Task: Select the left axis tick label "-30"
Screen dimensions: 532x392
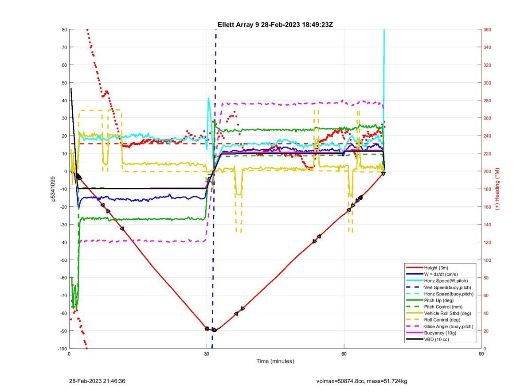Action: click(x=63, y=225)
